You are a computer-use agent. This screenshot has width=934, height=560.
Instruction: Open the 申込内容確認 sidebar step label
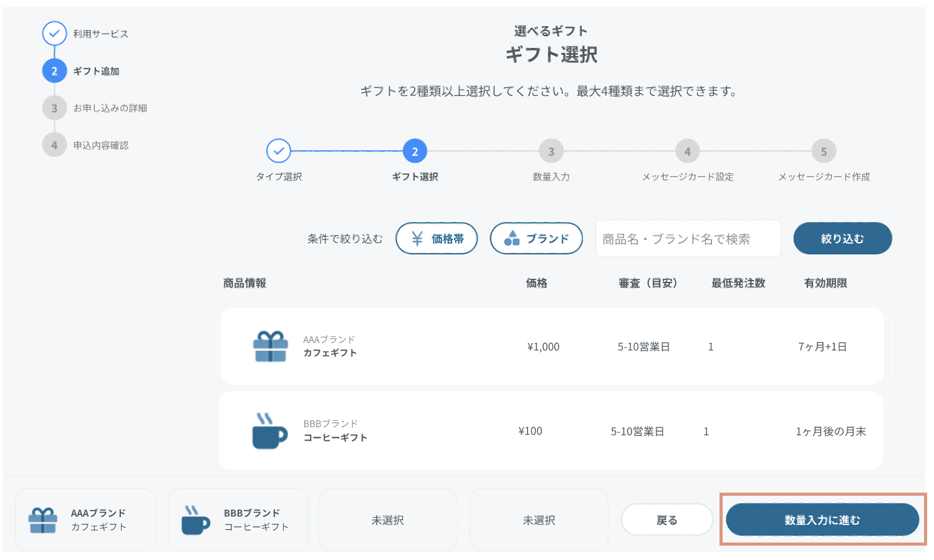(x=100, y=145)
